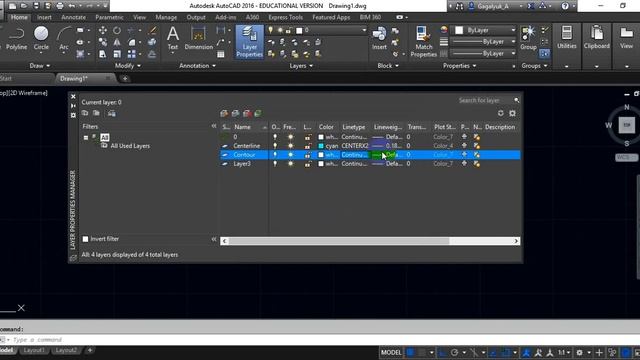The image size is (640, 360).
Task: Expand the Annotation panel dropdown
Action: [198, 66]
